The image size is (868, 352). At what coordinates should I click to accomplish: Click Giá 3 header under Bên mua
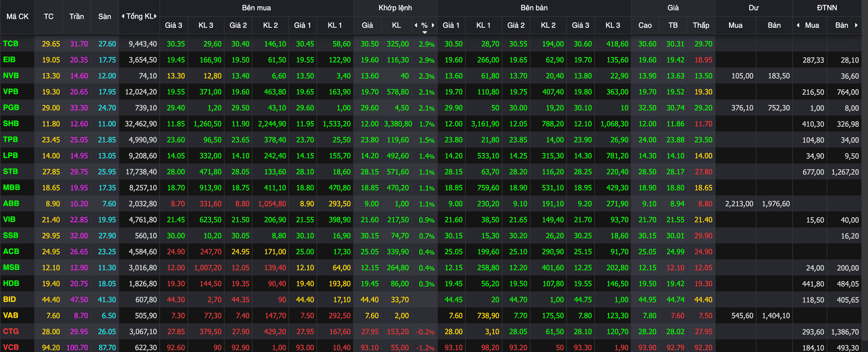tap(174, 25)
